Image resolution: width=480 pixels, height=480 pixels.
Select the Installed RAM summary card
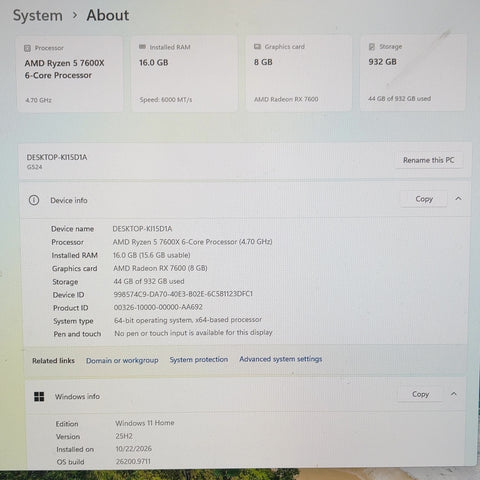[184, 73]
